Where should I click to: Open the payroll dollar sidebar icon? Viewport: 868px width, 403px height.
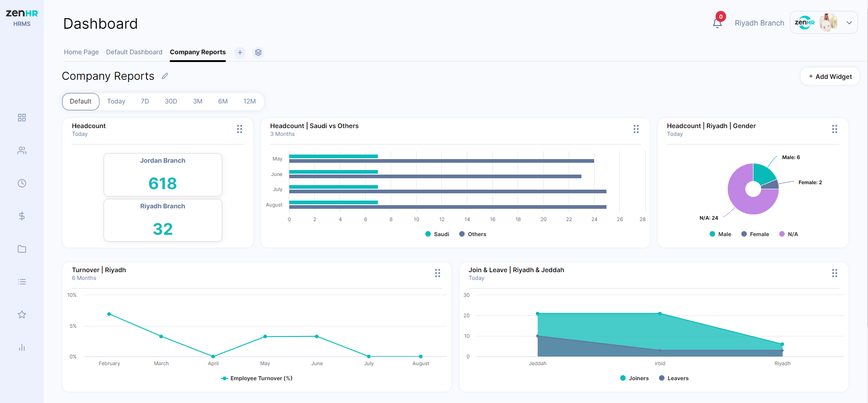tap(22, 216)
